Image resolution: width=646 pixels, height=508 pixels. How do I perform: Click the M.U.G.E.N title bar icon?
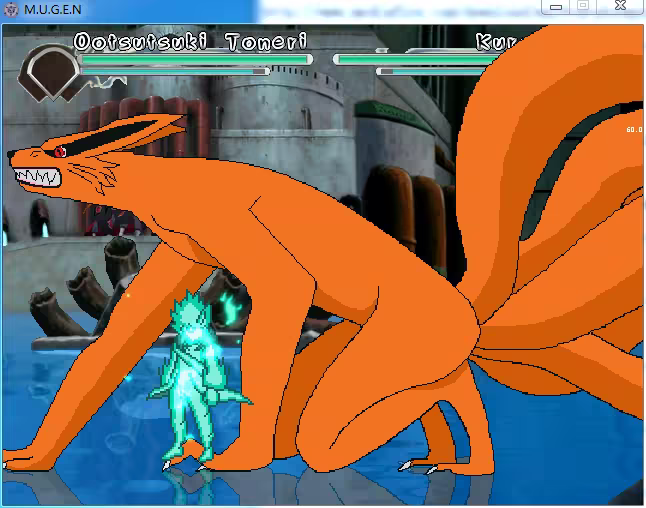[11, 9]
